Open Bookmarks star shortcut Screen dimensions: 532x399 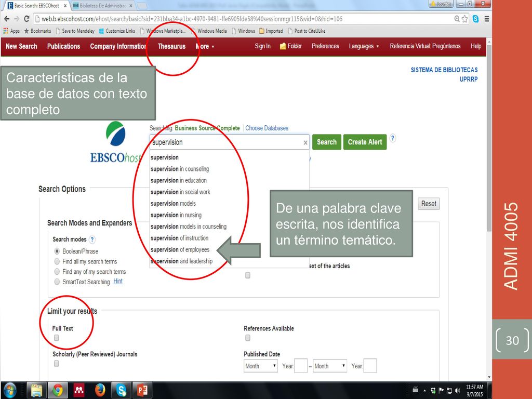pyautogui.click(x=37, y=31)
